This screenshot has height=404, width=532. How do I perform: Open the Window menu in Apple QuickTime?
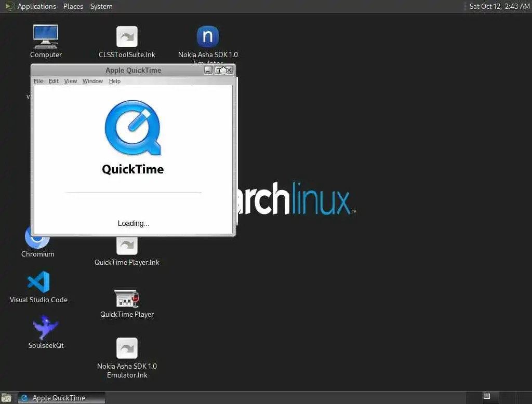(92, 81)
